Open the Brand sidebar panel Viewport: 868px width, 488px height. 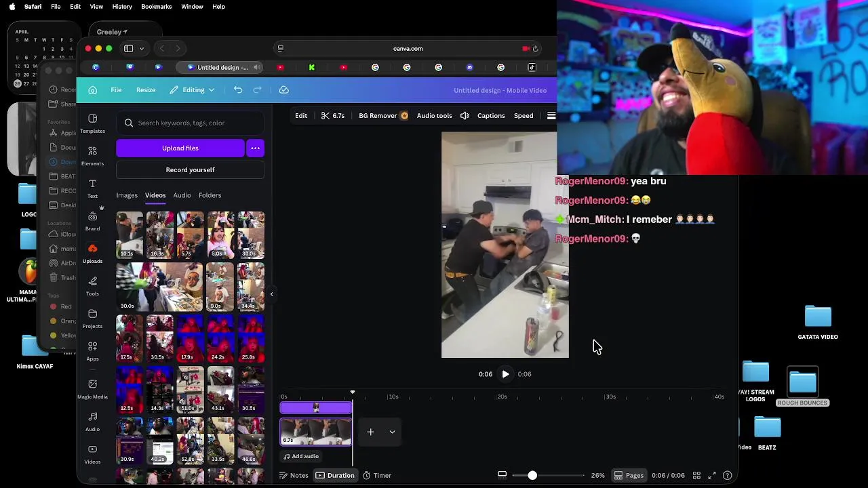pos(92,221)
